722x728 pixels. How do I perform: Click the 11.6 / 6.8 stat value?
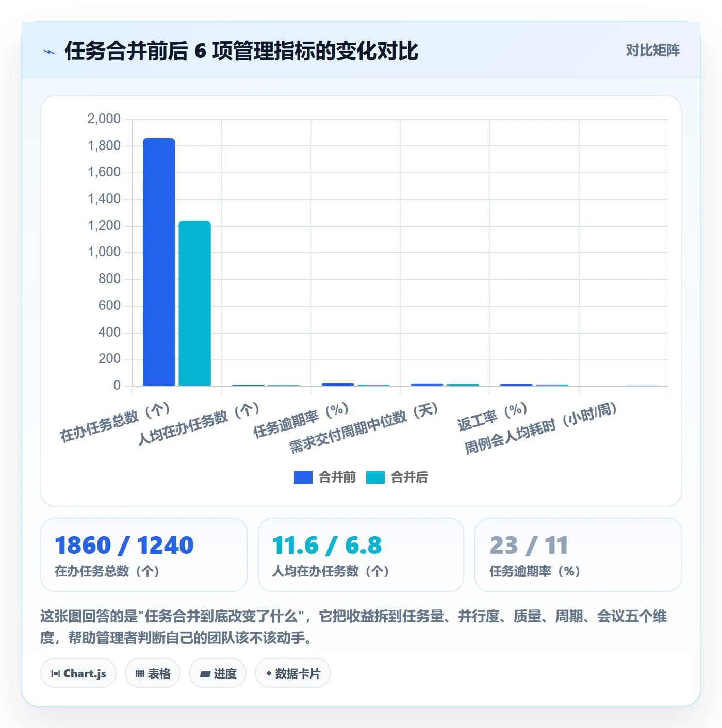pyautogui.click(x=327, y=545)
